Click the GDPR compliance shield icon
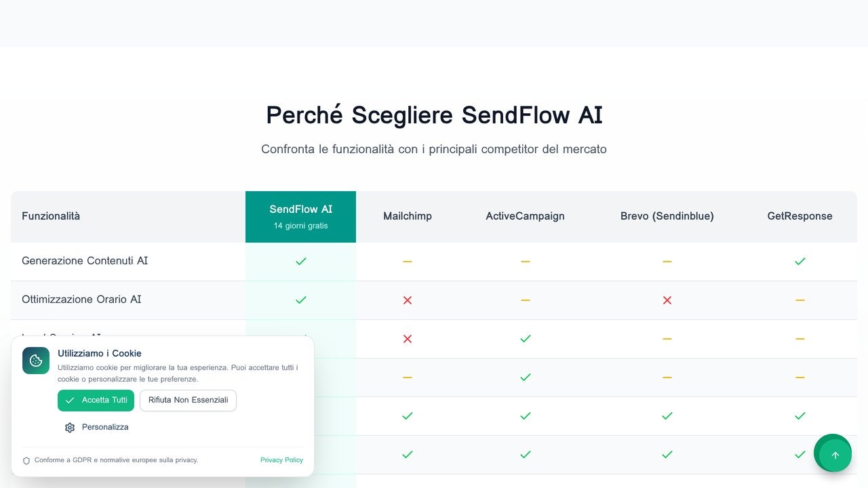The width and height of the screenshot is (868, 488). [26, 460]
